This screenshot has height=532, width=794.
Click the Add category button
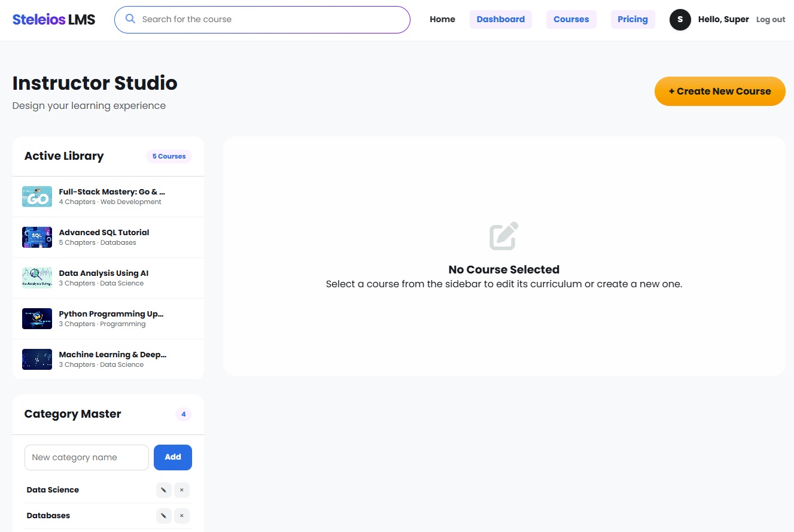pos(173,457)
